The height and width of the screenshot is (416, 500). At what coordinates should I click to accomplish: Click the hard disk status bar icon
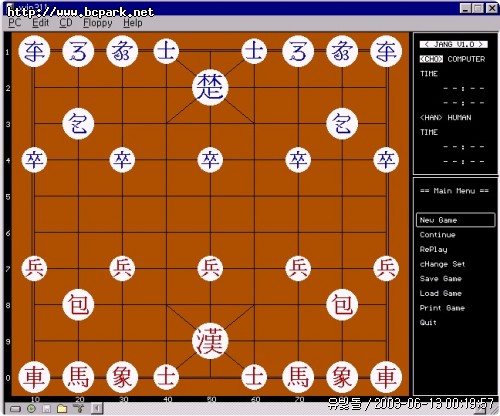(15, 409)
